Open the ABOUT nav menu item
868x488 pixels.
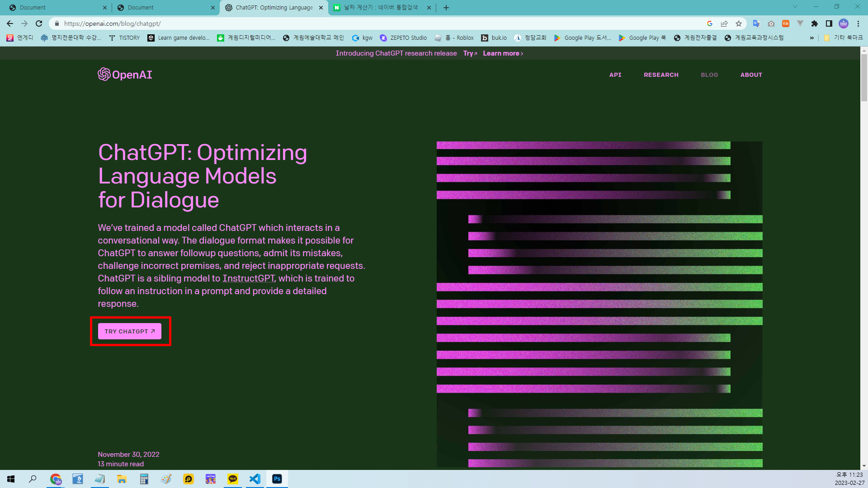pos(751,75)
